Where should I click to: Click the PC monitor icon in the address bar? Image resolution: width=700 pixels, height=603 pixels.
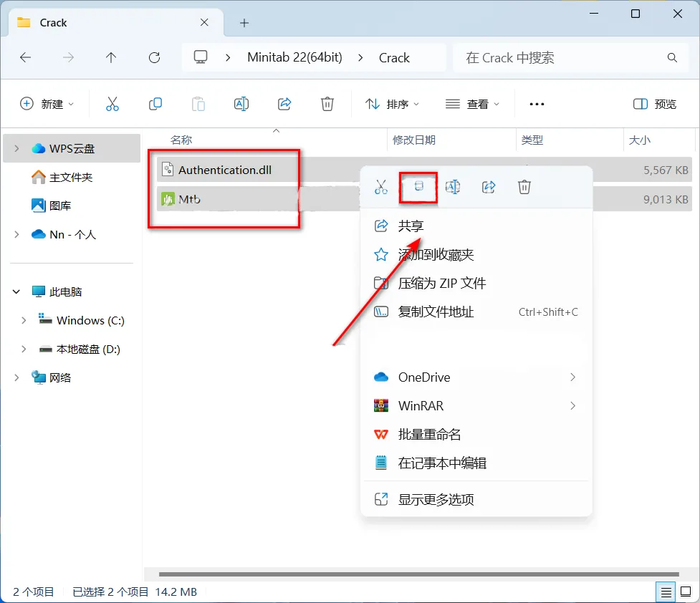[x=201, y=57]
